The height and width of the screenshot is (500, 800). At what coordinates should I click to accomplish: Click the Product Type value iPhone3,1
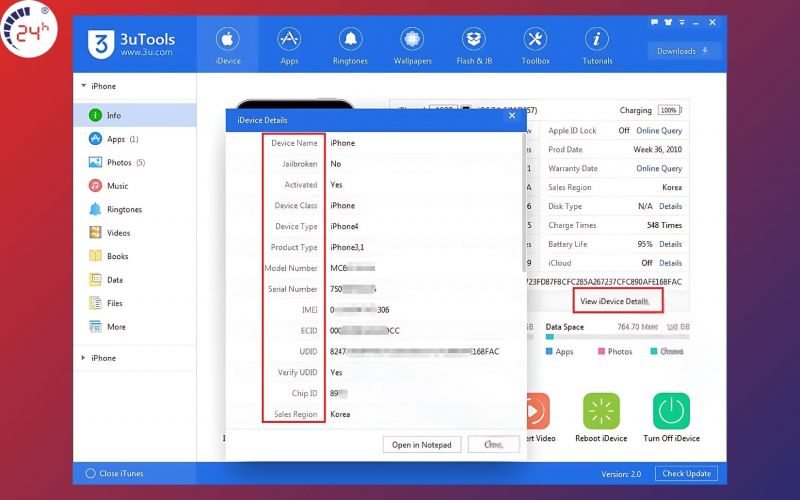click(x=347, y=247)
